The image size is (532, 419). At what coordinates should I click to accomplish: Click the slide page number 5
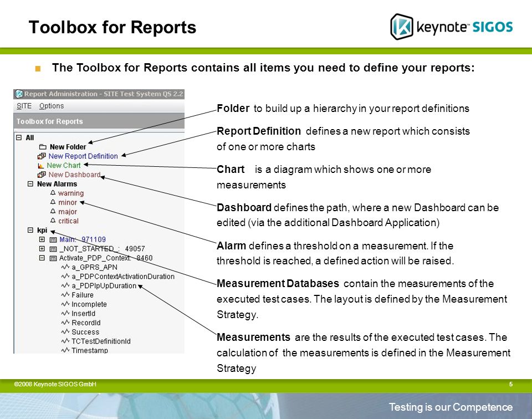[x=510, y=384]
